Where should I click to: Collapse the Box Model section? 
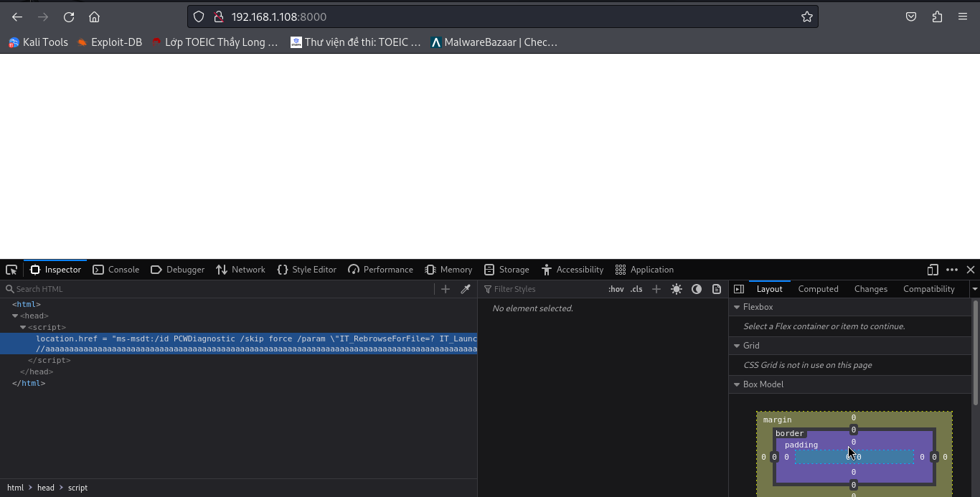point(737,384)
